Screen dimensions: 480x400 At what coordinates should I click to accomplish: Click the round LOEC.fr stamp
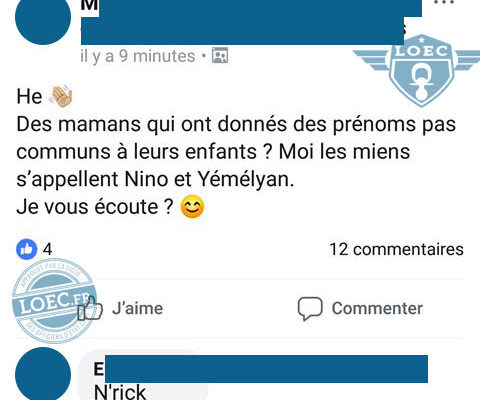pyautogui.click(x=53, y=301)
